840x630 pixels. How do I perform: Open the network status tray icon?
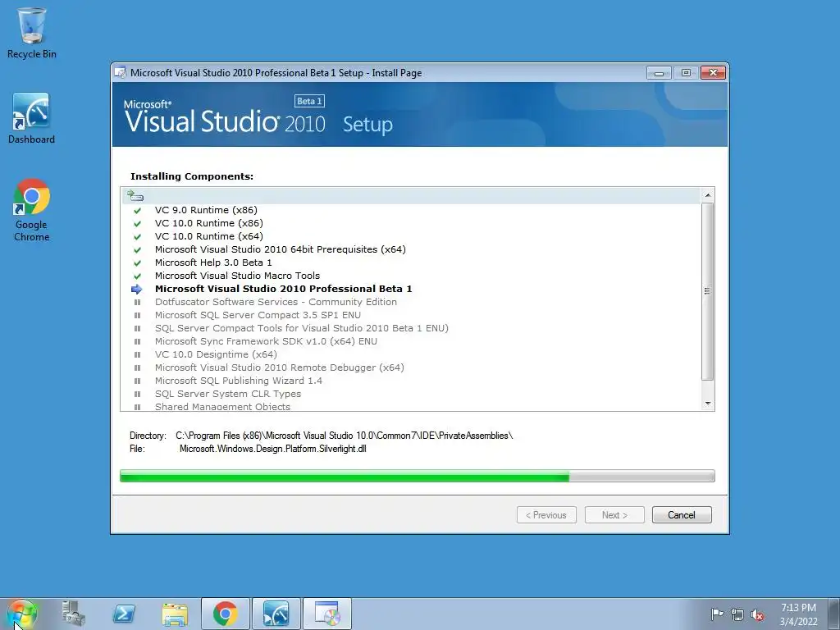(737, 614)
